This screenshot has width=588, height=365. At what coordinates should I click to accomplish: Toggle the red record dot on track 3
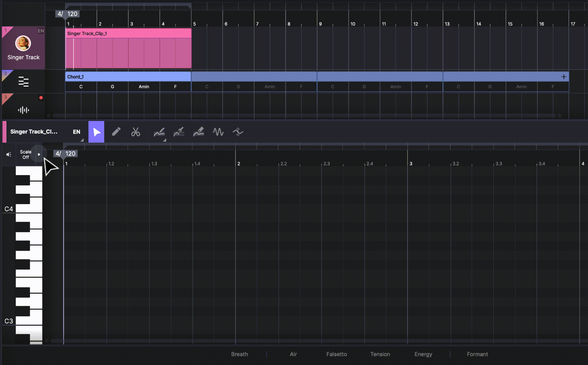pos(41,98)
